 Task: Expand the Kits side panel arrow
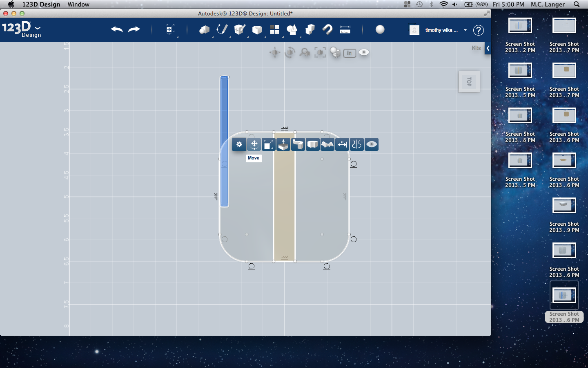[488, 48]
